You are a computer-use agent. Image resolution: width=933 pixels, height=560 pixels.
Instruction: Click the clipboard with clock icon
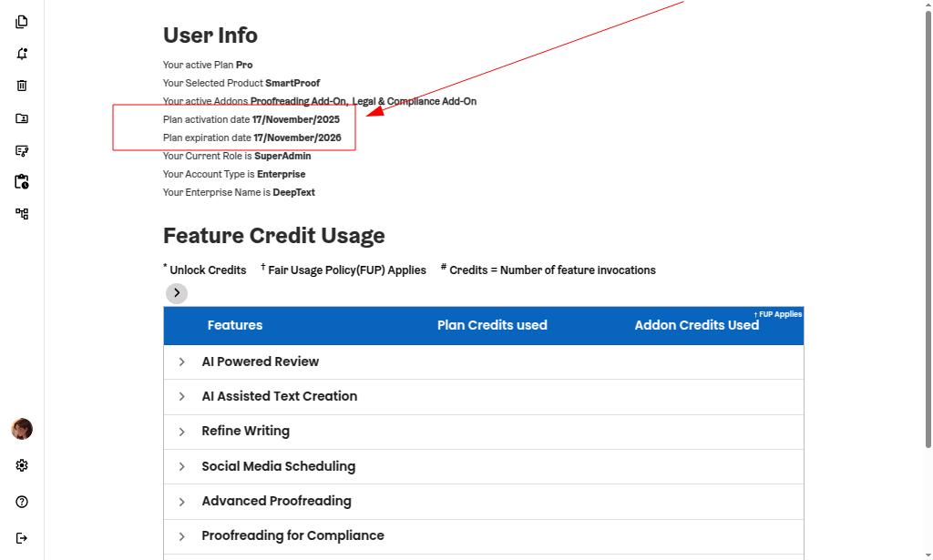pyautogui.click(x=22, y=182)
